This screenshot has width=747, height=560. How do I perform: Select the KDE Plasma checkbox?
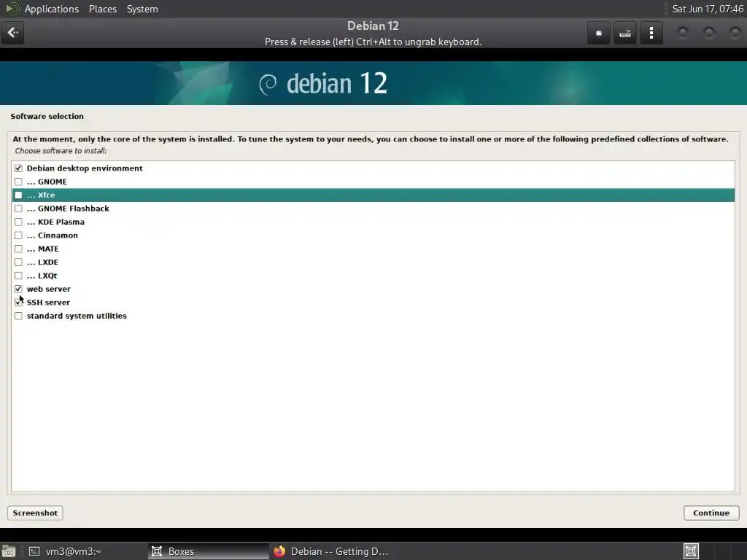(x=18, y=222)
